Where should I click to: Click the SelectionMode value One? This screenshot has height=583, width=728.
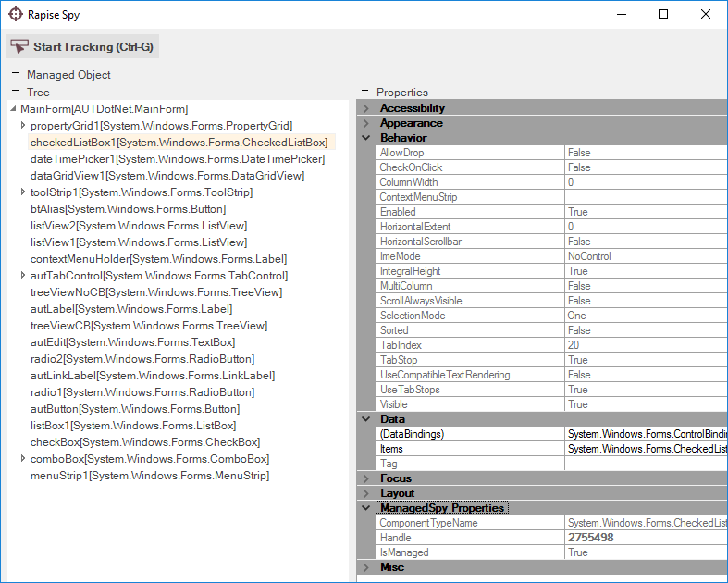click(576, 316)
